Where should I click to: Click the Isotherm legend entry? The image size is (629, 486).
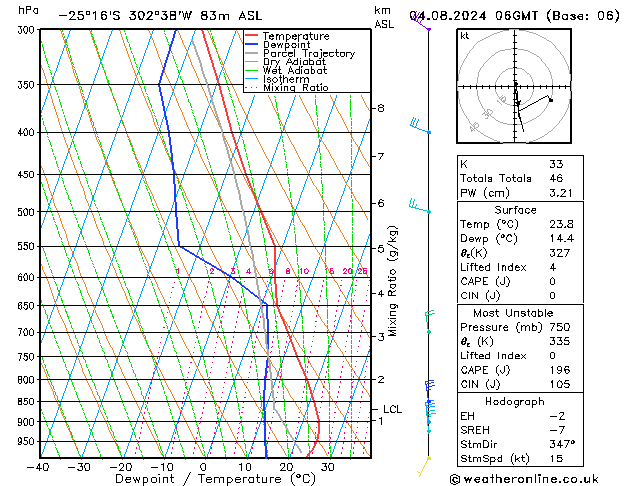click(x=277, y=79)
